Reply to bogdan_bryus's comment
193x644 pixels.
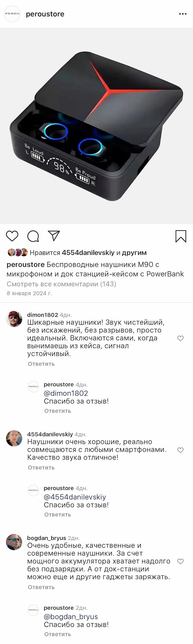[x=41, y=587]
